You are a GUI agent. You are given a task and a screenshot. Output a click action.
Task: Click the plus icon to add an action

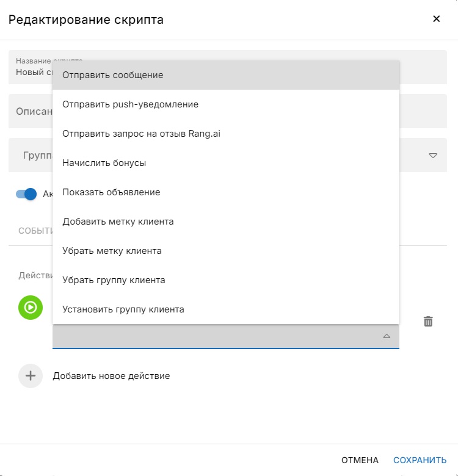click(x=31, y=376)
